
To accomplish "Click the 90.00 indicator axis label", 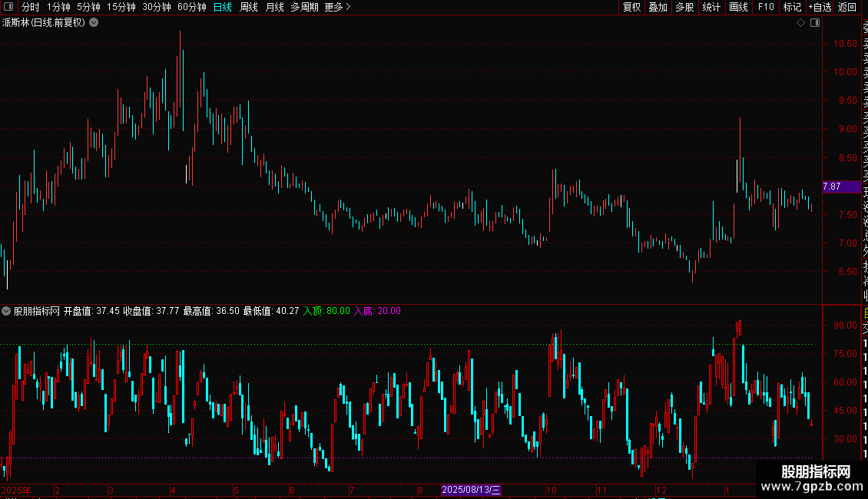I will coord(845,326).
